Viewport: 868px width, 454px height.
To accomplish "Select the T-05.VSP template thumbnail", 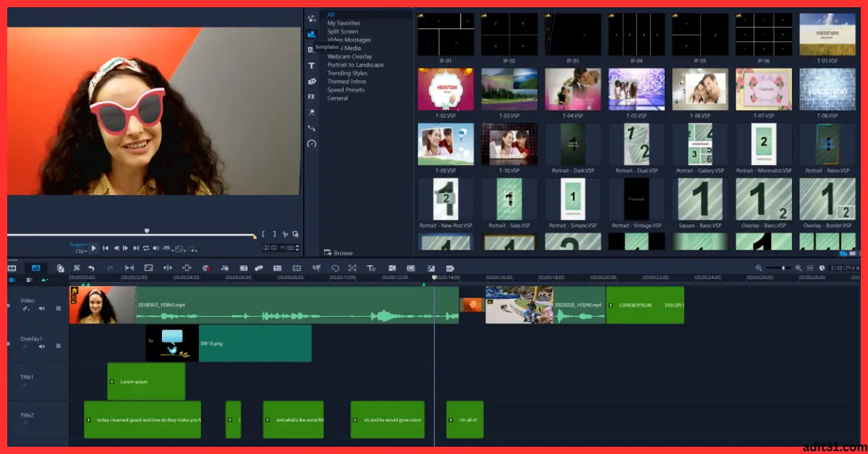I will pyautogui.click(x=637, y=89).
